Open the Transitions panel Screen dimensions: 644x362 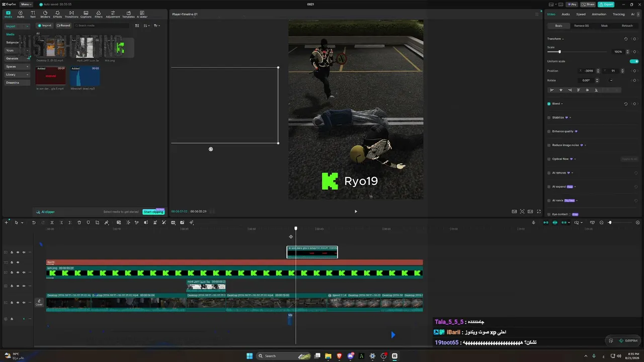[x=71, y=14]
